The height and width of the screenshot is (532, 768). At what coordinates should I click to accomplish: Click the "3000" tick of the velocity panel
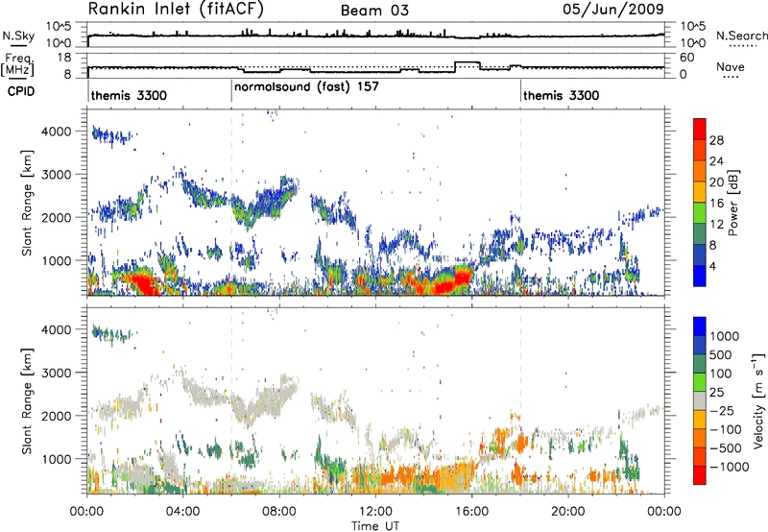(57, 373)
